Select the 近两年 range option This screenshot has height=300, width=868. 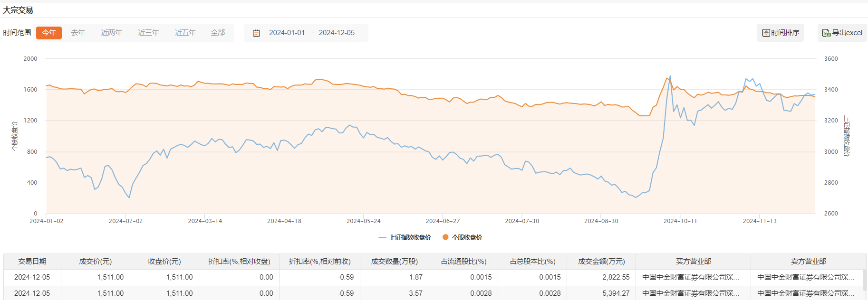point(111,33)
